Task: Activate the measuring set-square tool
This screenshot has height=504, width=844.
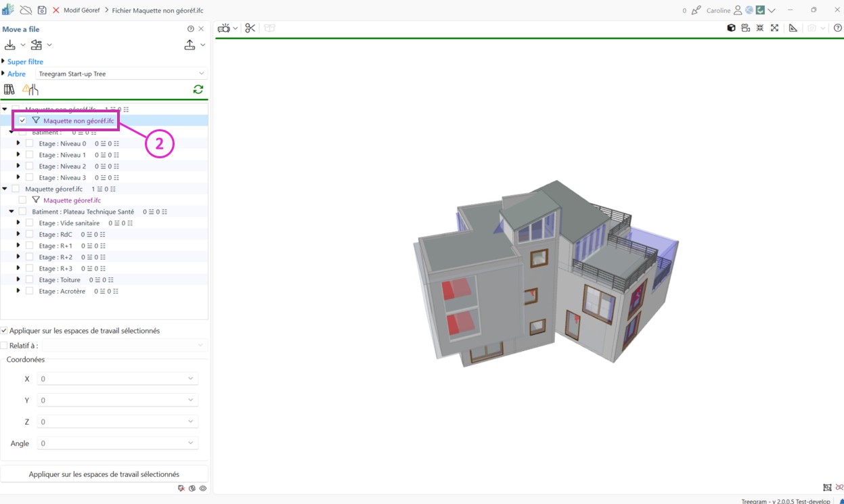Action: click(x=793, y=28)
